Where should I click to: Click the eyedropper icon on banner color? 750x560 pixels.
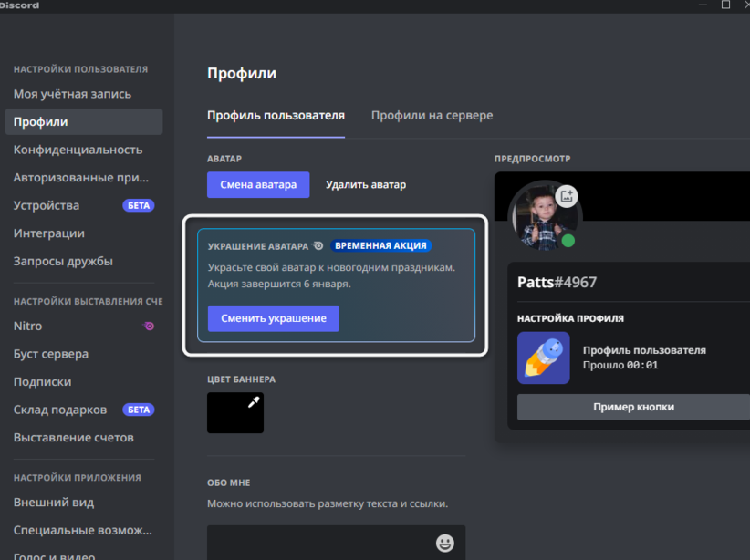point(255,402)
